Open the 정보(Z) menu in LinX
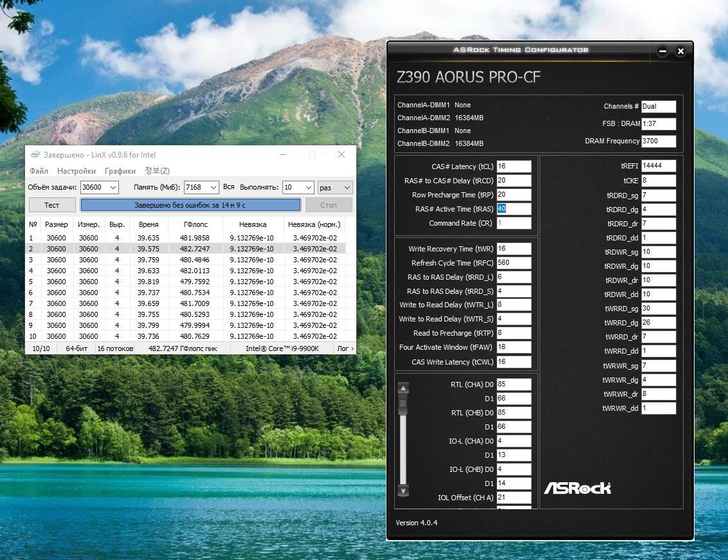This screenshot has height=560, width=728. [157, 171]
